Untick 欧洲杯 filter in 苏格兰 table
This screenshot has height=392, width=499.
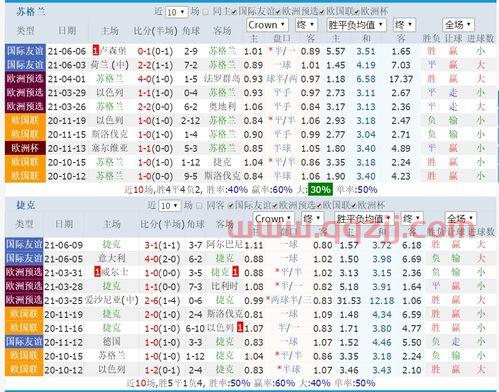(357, 12)
